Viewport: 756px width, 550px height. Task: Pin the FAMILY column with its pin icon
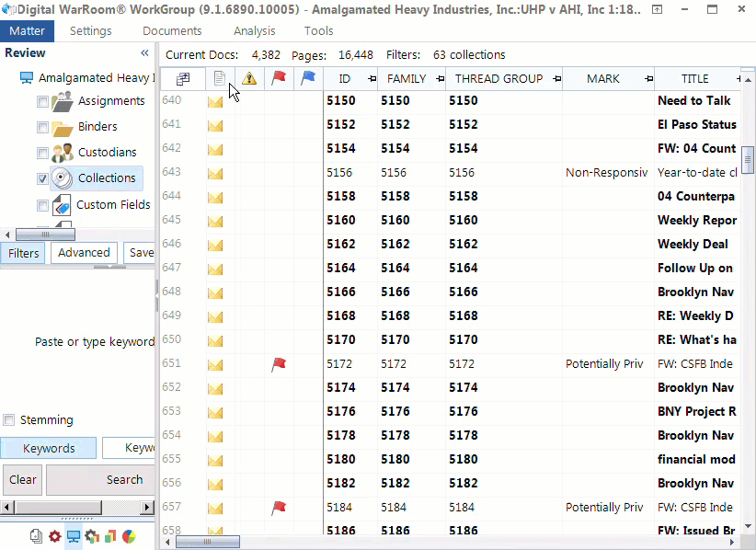(x=440, y=79)
